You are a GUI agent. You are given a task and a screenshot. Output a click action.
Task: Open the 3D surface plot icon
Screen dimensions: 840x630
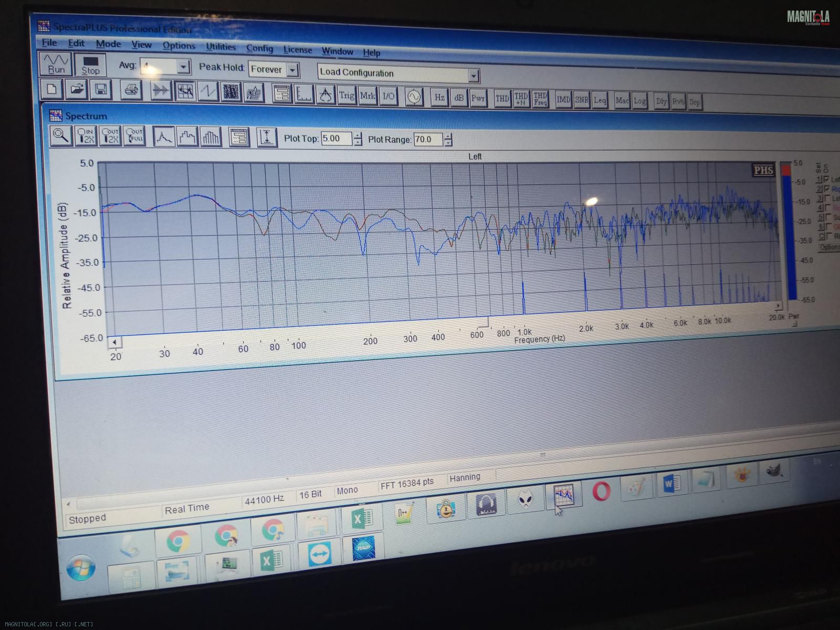click(254, 93)
